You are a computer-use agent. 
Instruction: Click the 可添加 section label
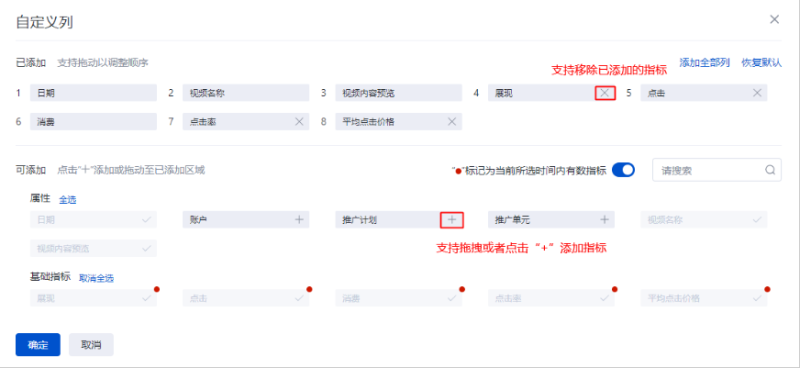click(31, 170)
